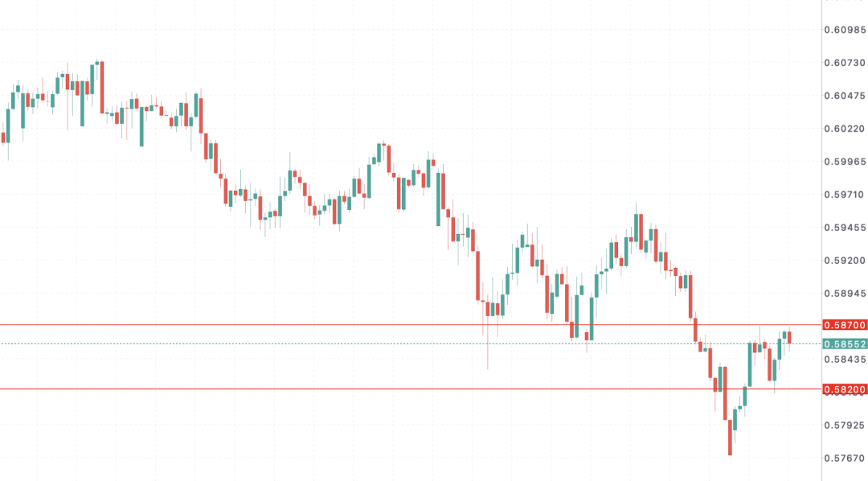Click the 0.60475 price axis tick
Viewport: 868px width, 481px height.
[x=845, y=96]
